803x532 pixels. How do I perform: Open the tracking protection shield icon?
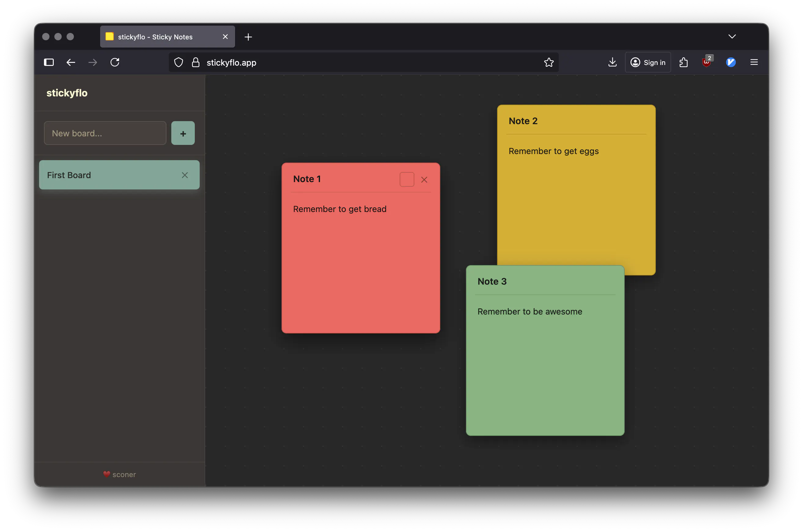point(179,62)
